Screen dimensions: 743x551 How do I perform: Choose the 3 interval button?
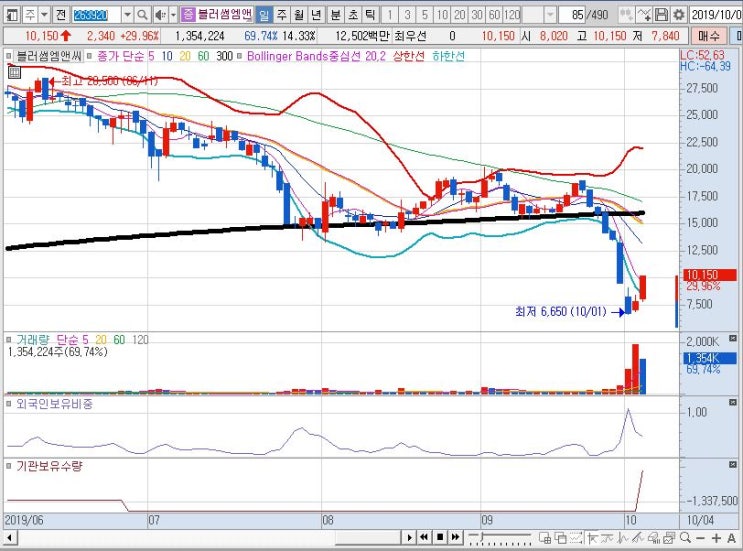click(x=407, y=15)
